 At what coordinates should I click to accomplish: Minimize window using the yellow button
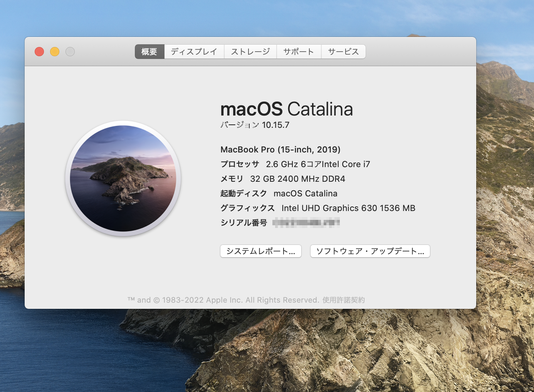point(55,52)
